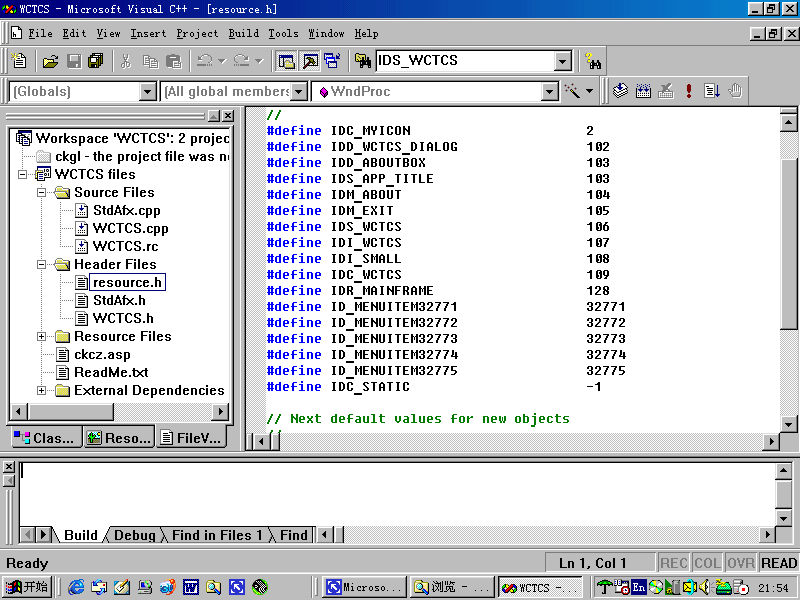Open the Insert menu

[148, 34]
